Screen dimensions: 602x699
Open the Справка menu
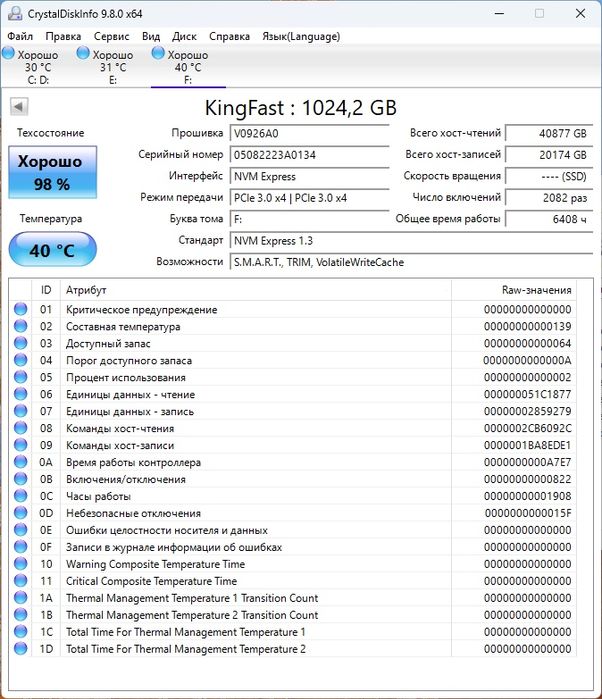229,36
